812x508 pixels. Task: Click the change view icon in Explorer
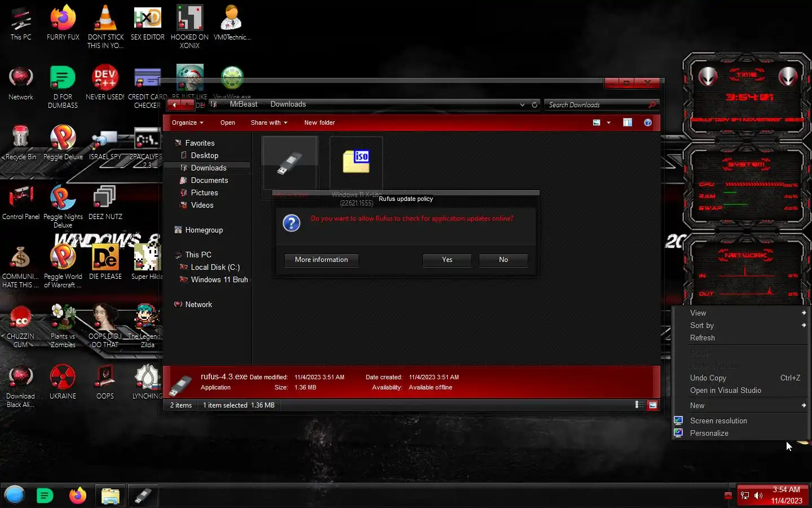pyautogui.click(x=597, y=122)
